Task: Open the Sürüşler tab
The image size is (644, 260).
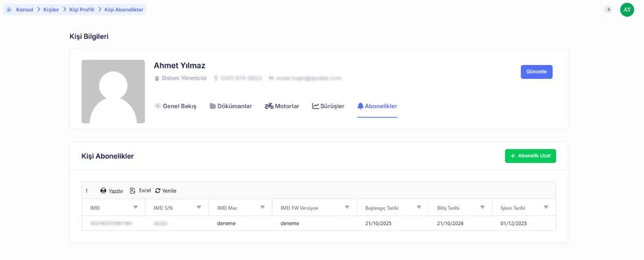Action: click(x=328, y=106)
